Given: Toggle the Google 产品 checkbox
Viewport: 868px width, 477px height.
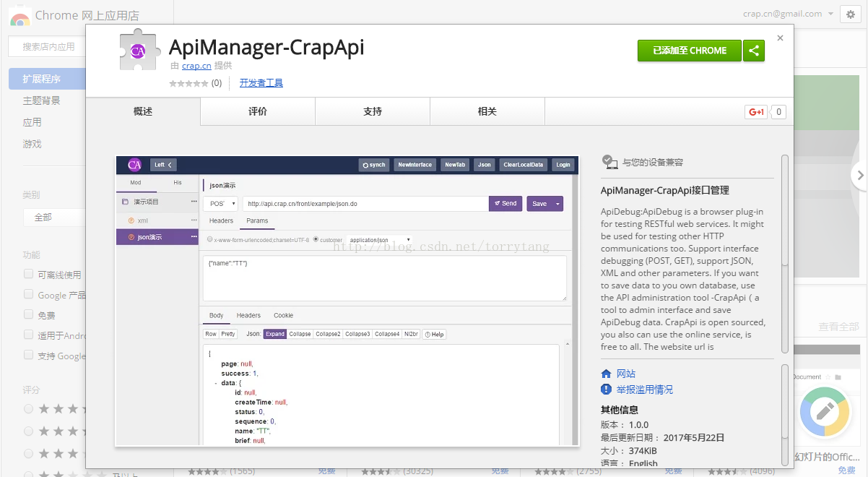Looking at the screenshot, I should click(x=29, y=295).
